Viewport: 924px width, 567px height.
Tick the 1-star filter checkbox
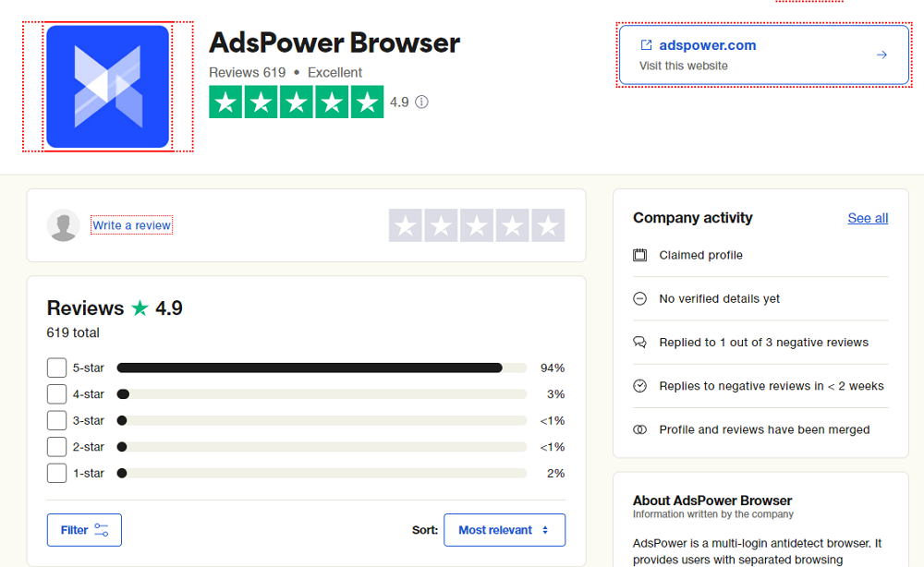(x=56, y=473)
